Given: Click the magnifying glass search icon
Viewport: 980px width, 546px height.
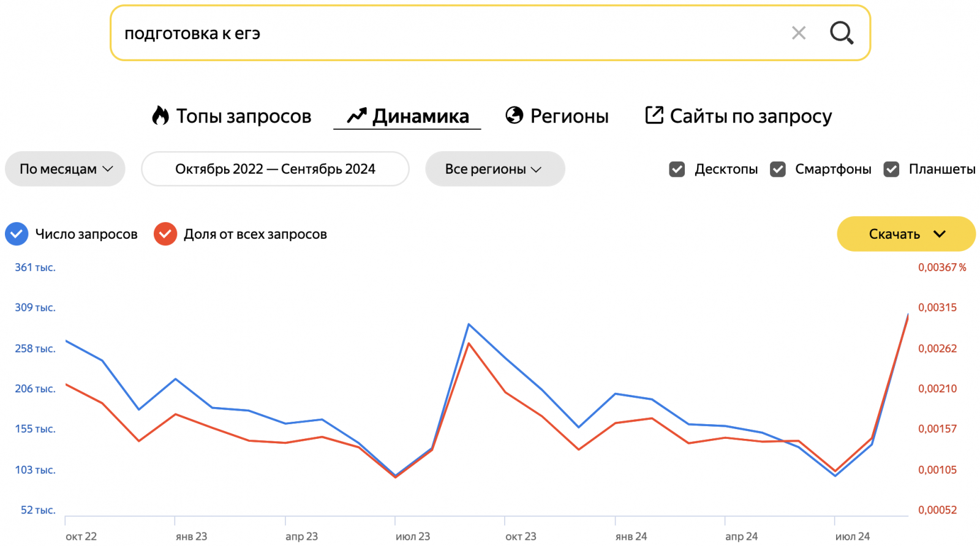Looking at the screenshot, I should click(841, 33).
